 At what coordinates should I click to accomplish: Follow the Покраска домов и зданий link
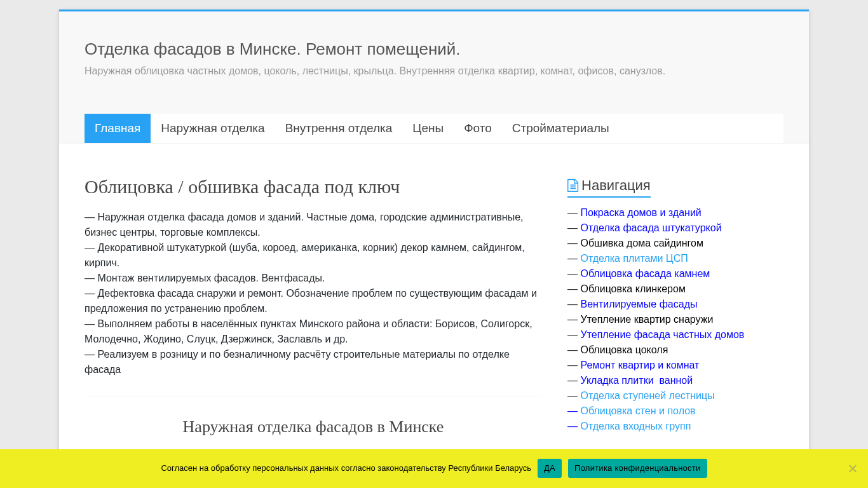(x=641, y=213)
